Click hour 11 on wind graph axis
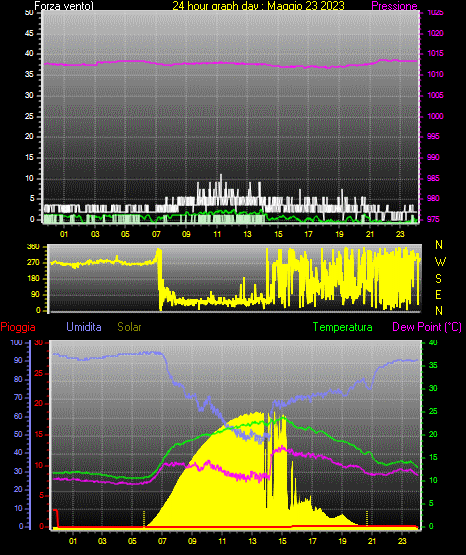The image size is (466, 555). coord(217,234)
